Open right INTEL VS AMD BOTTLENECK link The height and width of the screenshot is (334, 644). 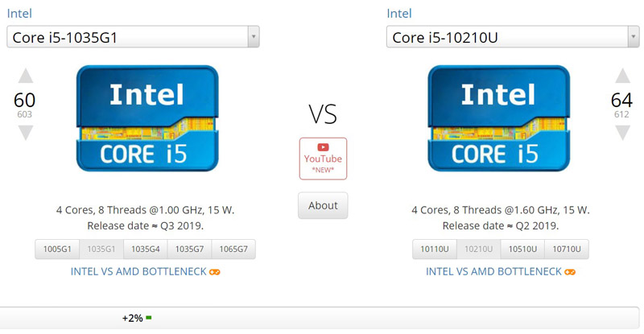(493, 271)
